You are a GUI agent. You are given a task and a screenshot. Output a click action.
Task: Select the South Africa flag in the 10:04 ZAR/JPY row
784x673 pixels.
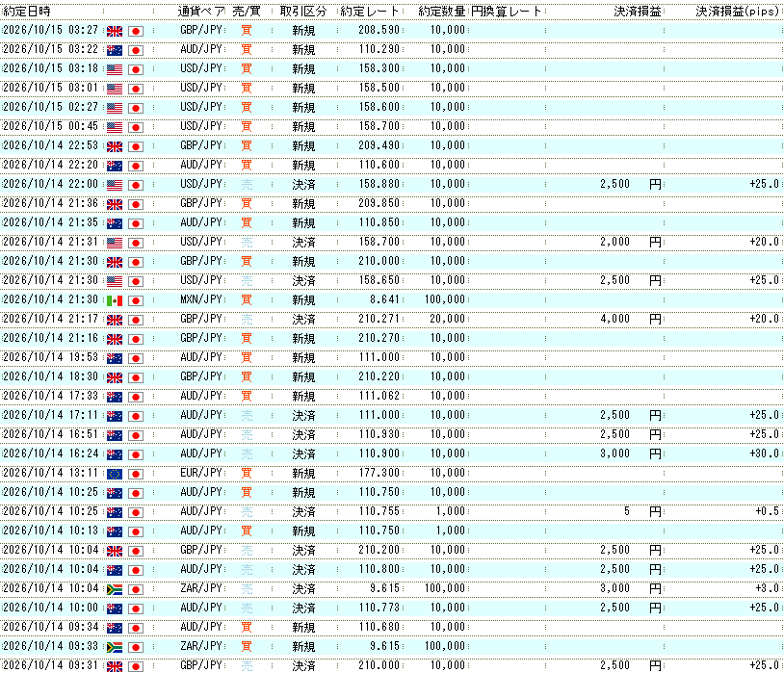point(115,589)
